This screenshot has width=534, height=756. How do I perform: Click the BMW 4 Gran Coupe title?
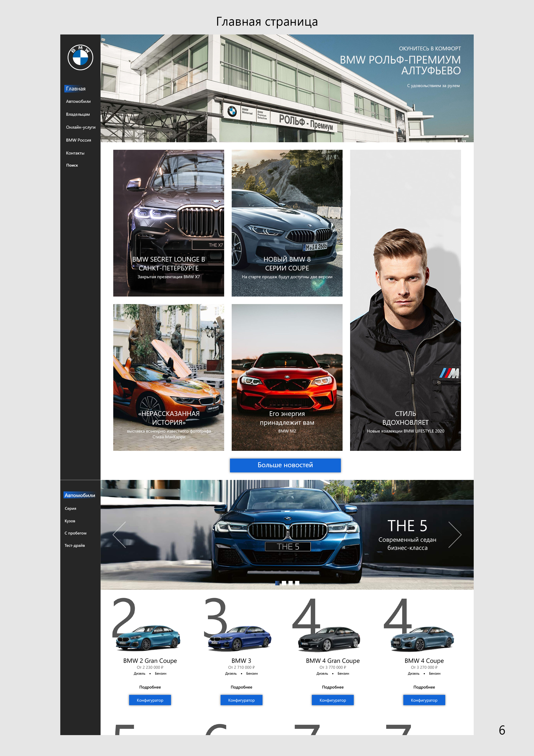click(x=333, y=661)
